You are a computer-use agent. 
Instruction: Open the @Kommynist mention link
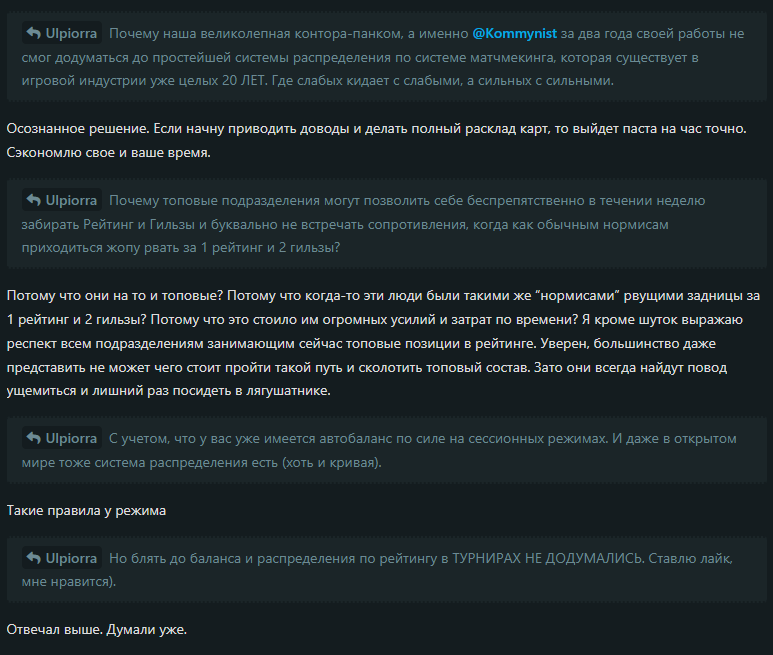coord(514,34)
